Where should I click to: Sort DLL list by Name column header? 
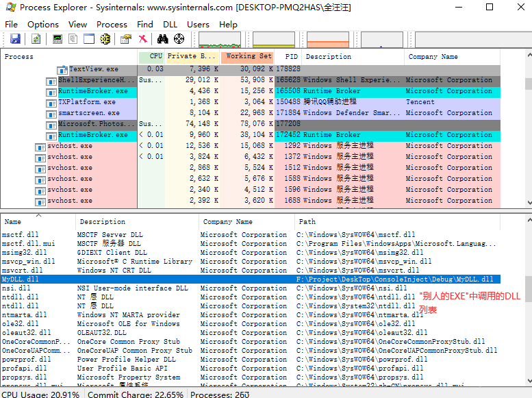click(x=38, y=222)
